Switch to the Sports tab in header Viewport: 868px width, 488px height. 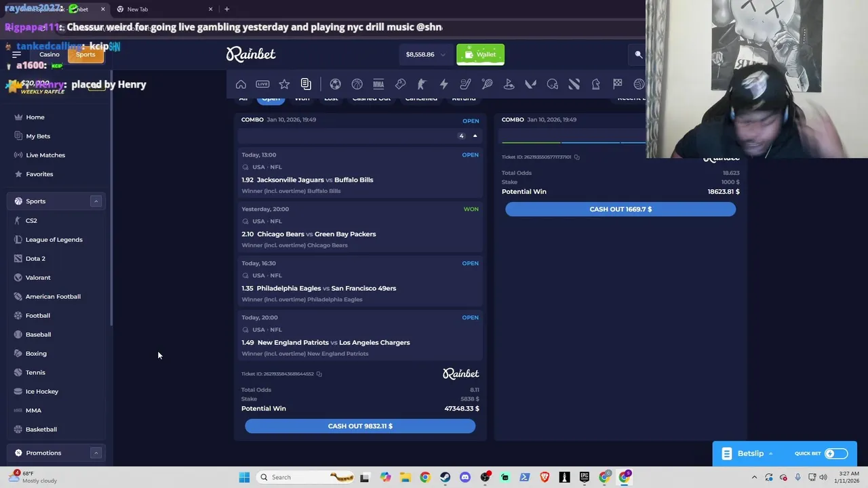click(x=85, y=54)
